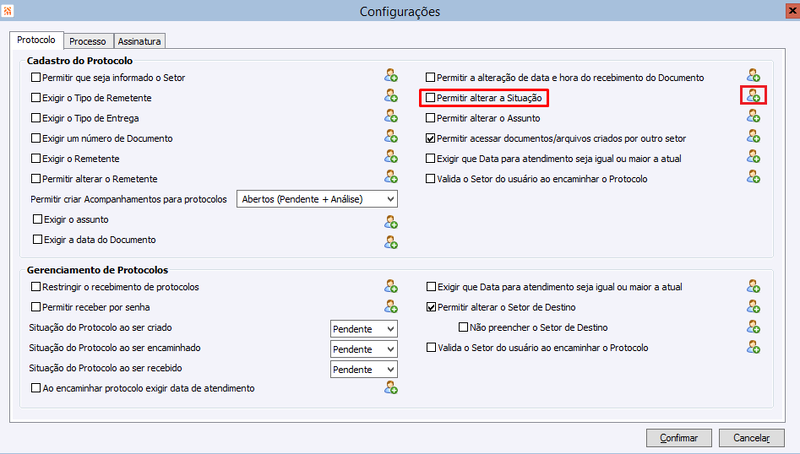Click user icon beside 'Permitir alterar o Assunto'
800x454 pixels.
[754, 116]
